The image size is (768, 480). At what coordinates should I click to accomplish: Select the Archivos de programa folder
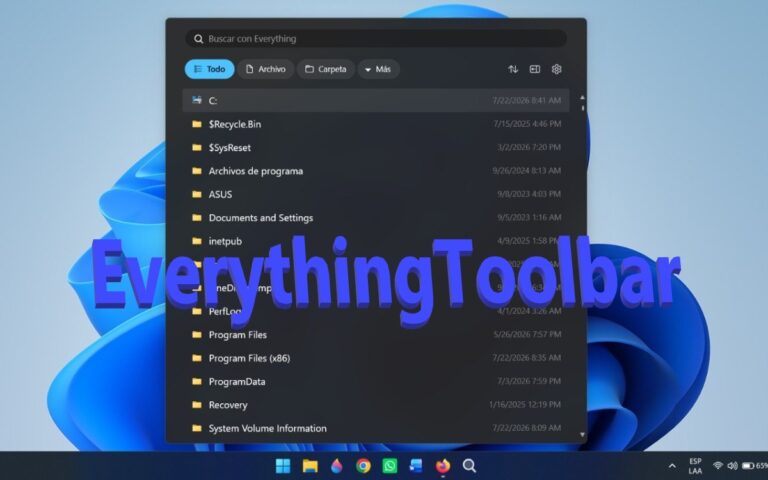click(x=376, y=171)
